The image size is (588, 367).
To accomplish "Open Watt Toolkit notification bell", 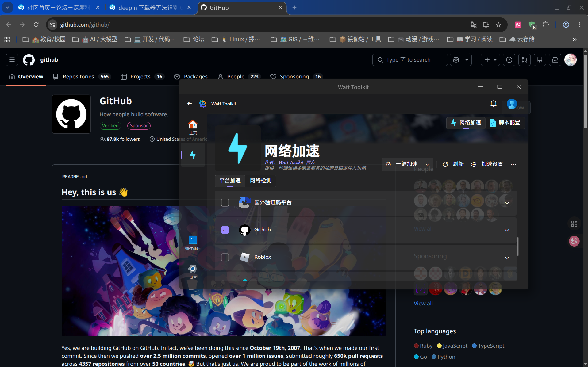I will 493,104.
